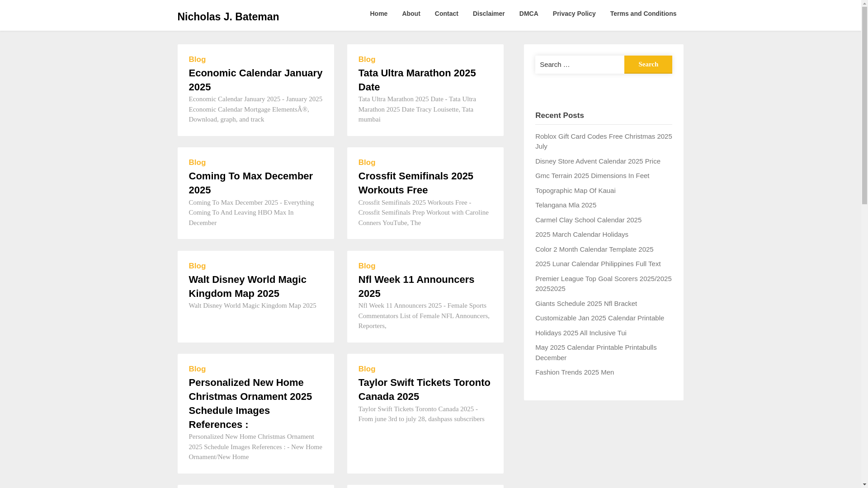Open Taylor Swift Tickets Toronto Canada post
Screen dimensions: 868x488
(424, 389)
